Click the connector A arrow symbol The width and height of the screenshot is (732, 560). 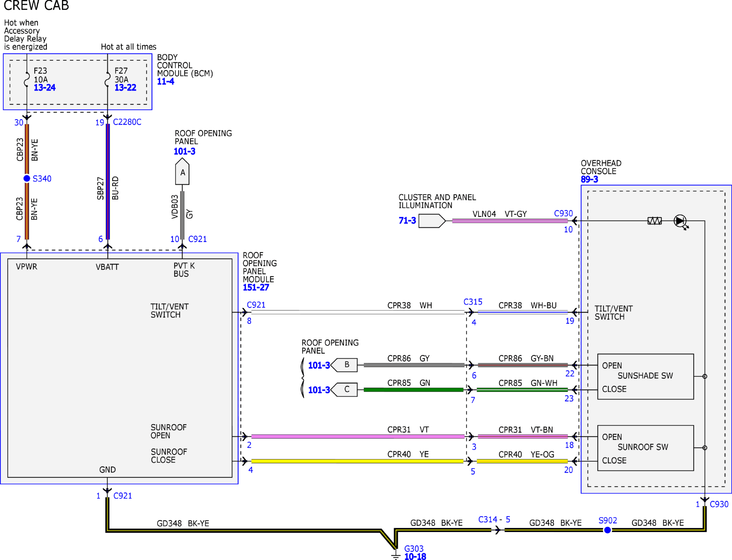(182, 171)
